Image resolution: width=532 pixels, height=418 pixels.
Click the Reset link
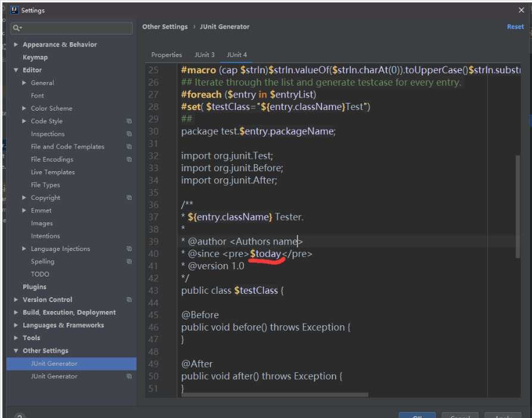[515, 27]
